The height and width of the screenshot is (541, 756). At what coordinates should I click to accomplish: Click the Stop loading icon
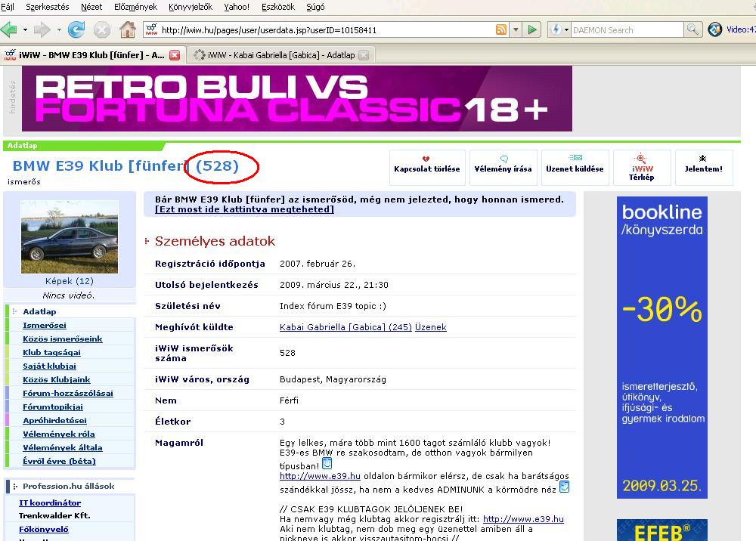pos(102,30)
